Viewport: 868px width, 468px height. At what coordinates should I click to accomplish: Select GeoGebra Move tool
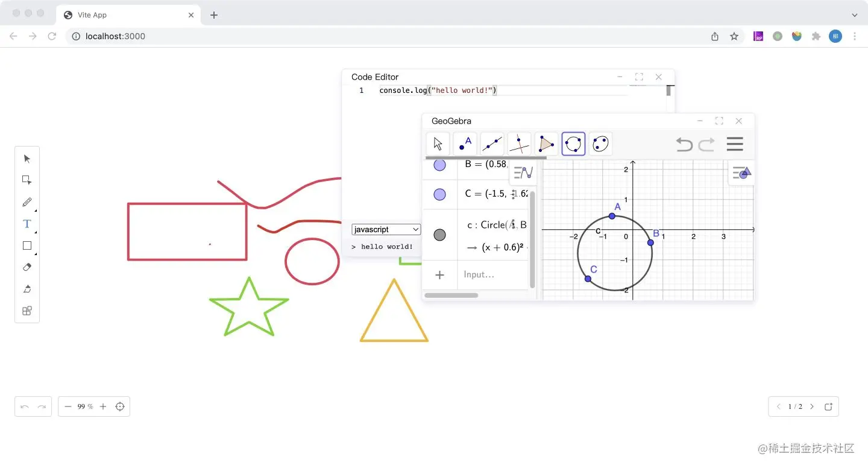click(x=438, y=144)
